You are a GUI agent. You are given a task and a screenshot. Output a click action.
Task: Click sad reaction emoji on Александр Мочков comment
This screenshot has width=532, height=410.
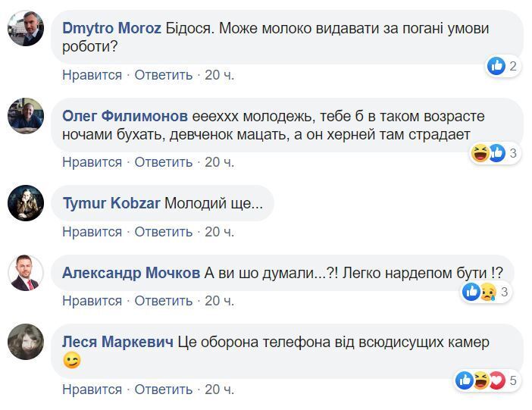[487, 292]
